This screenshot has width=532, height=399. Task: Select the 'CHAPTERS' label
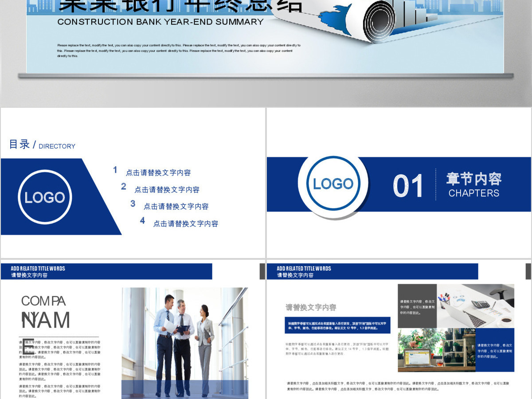pos(474,193)
